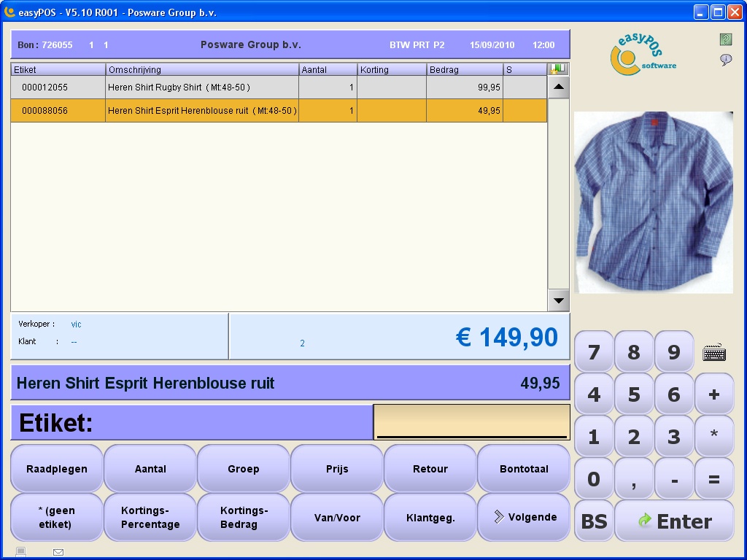Click the Klantgeg. button

(430, 517)
